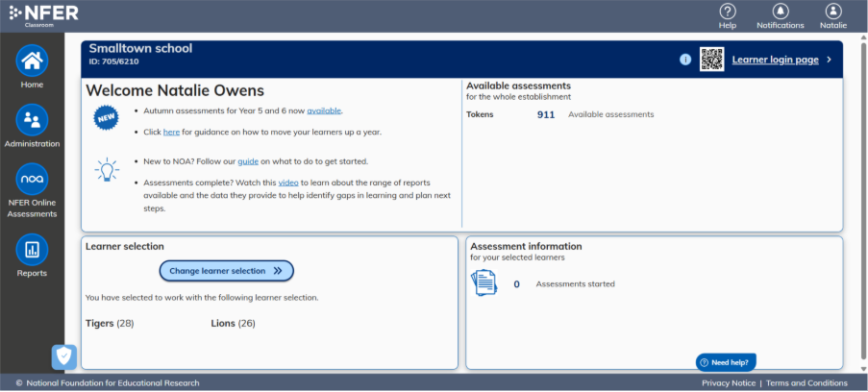Click the 'Available assessments' heading

point(519,86)
